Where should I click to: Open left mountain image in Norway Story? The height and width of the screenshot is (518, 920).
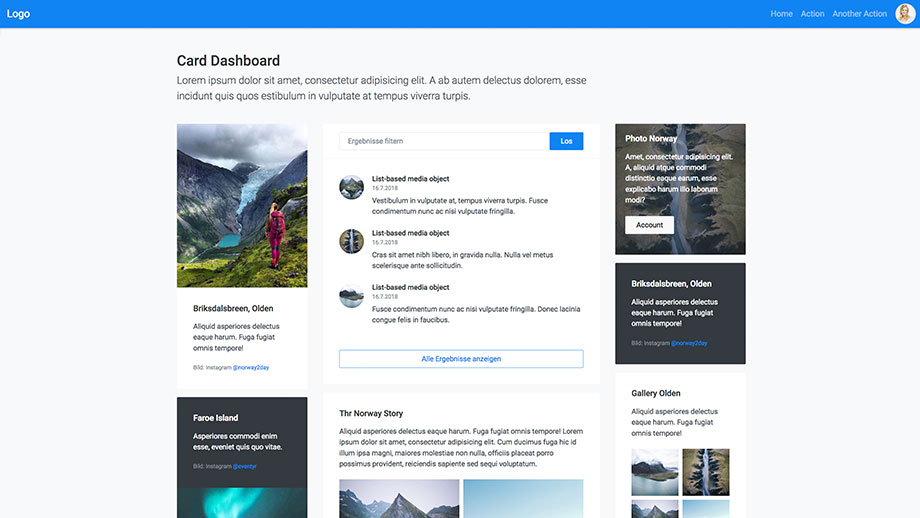(x=399, y=499)
